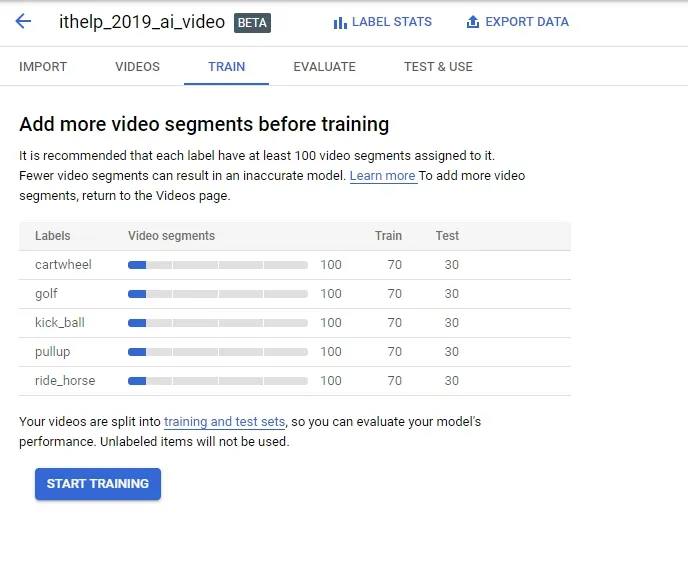
Task: Open the TEST & USE tab
Action: (x=438, y=67)
